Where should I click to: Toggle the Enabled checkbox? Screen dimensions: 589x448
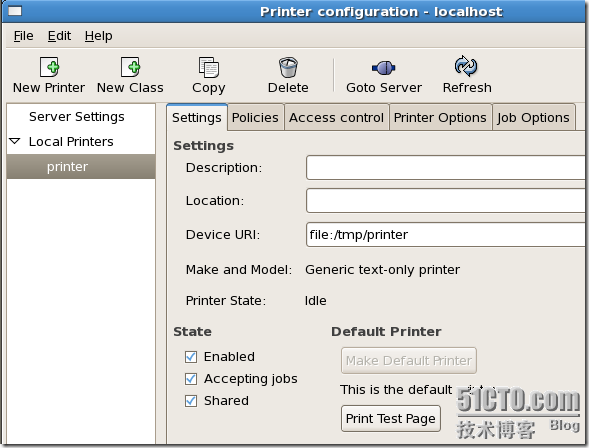pyautogui.click(x=191, y=357)
